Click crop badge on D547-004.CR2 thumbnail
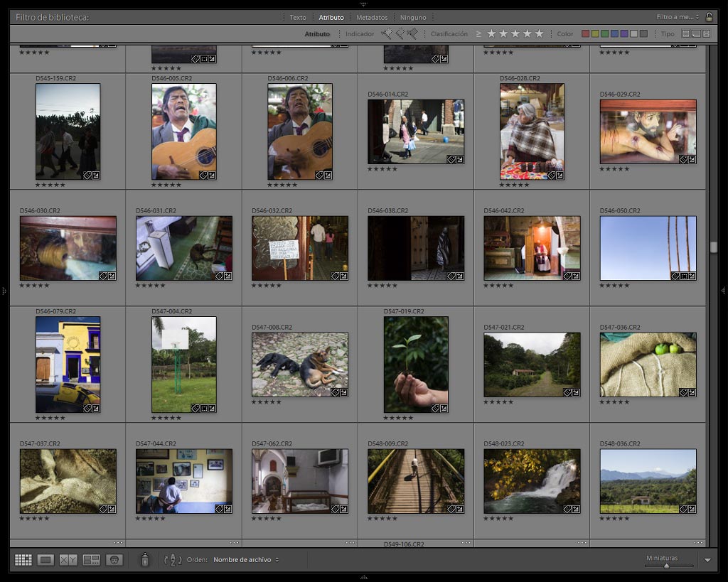 (x=204, y=409)
